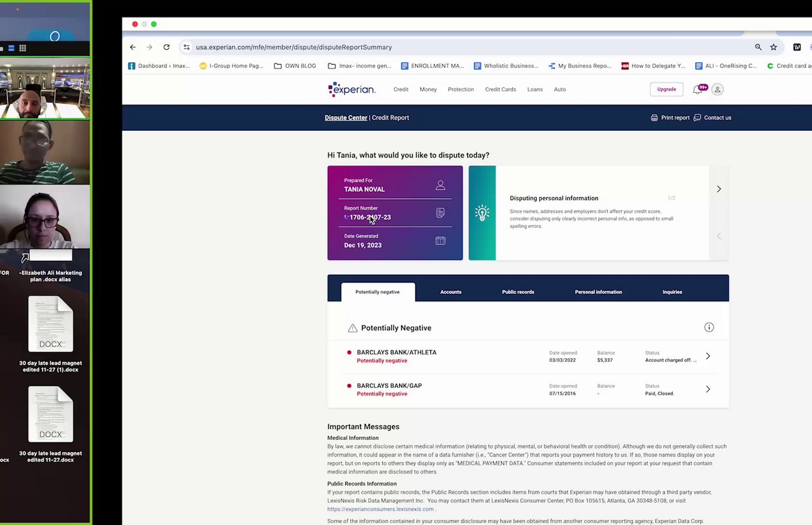Expand the BARCLAYS BANK/GAP account chevron
This screenshot has height=525, width=812.
pos(708,389)
